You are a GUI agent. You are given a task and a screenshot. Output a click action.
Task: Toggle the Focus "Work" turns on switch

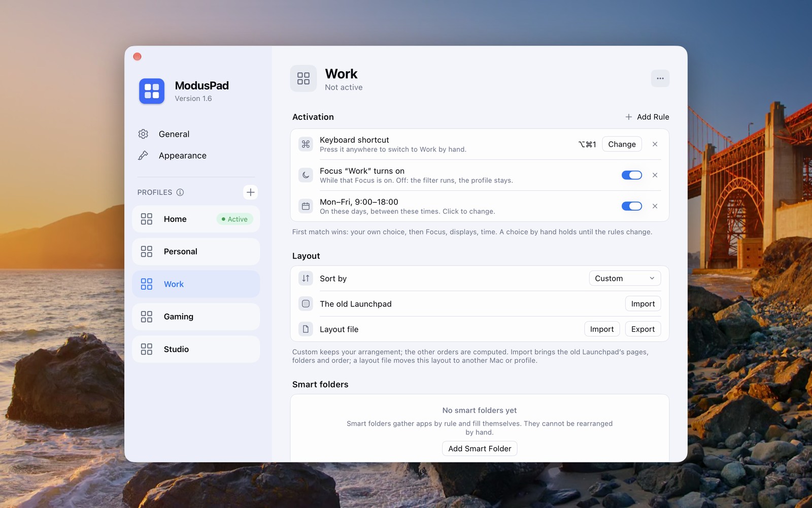(632, 175)
